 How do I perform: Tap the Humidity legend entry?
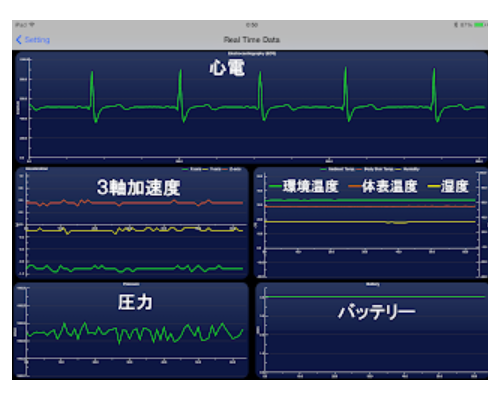[407, 169]
